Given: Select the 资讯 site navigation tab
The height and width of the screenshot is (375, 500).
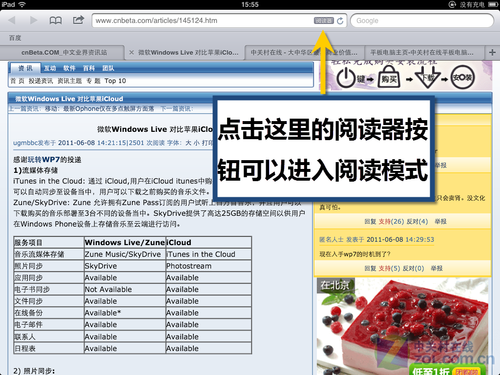Looking at the screenshot, I should pyautogui.click(x=26, y=68).
